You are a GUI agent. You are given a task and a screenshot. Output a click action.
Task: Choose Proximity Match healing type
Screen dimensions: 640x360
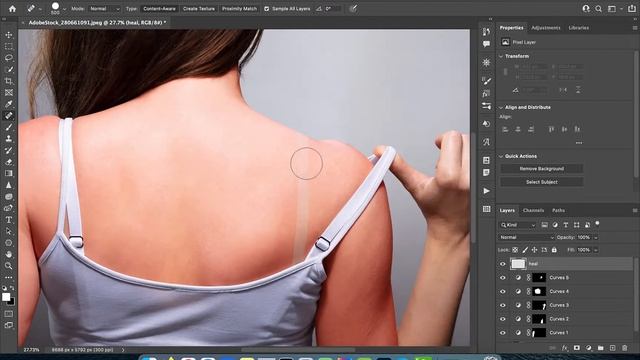coord(239,9)
